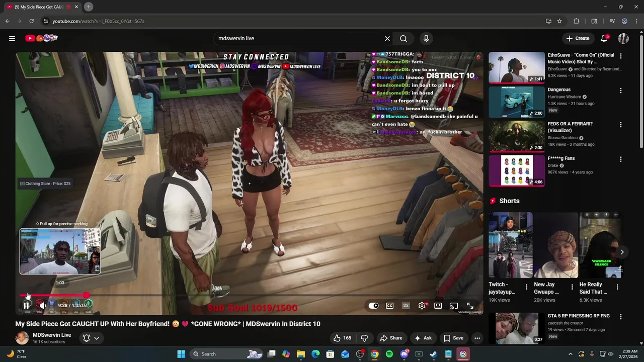Open options for Drake Fans video
The height and width of the screenshot is (362, 644).
point(620,159)
